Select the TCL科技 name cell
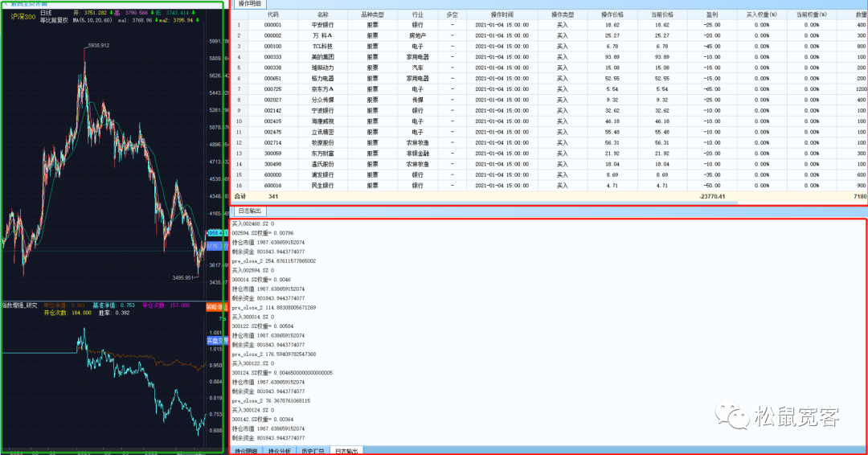868x455 pixels. [x=323, y=47]
